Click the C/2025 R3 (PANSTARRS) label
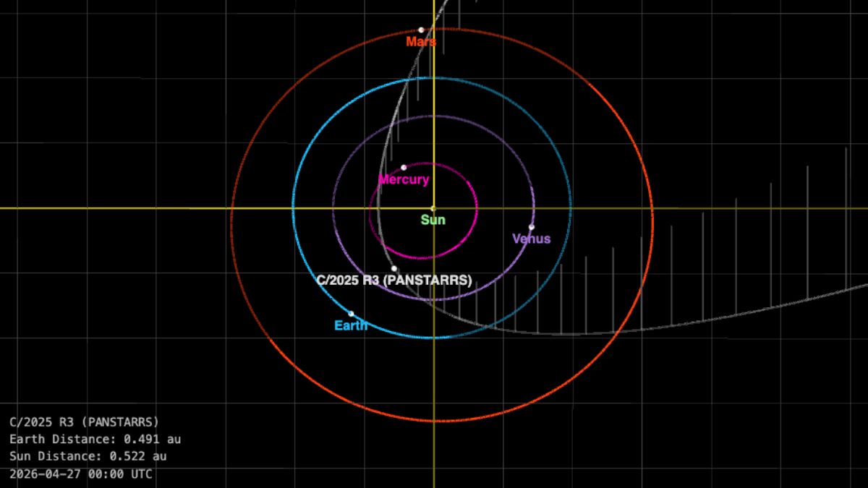Viewport: 868px width, 488px height. pos(393,279)
